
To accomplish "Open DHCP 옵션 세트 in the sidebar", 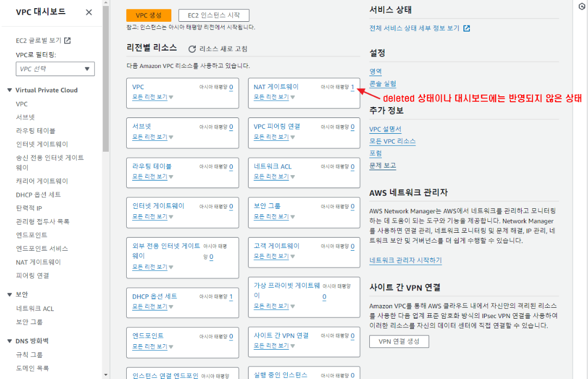I will point(38,195).
